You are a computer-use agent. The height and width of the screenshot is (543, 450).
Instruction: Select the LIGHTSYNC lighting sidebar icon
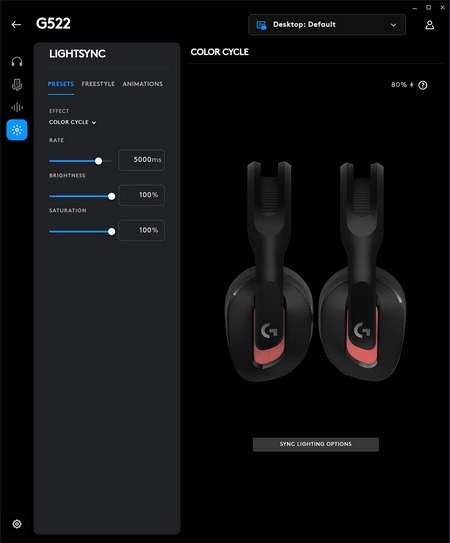tap(17, 130)
